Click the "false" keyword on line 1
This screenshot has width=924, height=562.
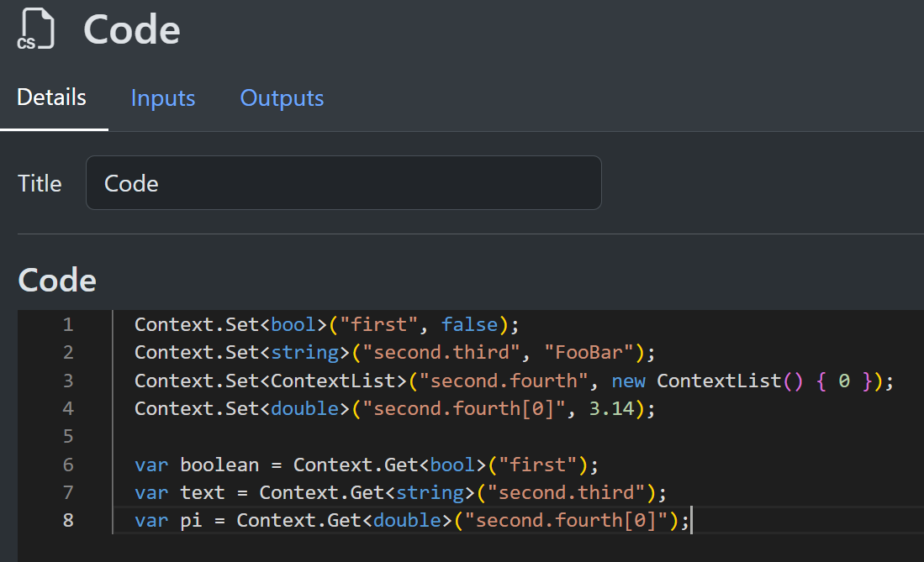coord(469,325)
